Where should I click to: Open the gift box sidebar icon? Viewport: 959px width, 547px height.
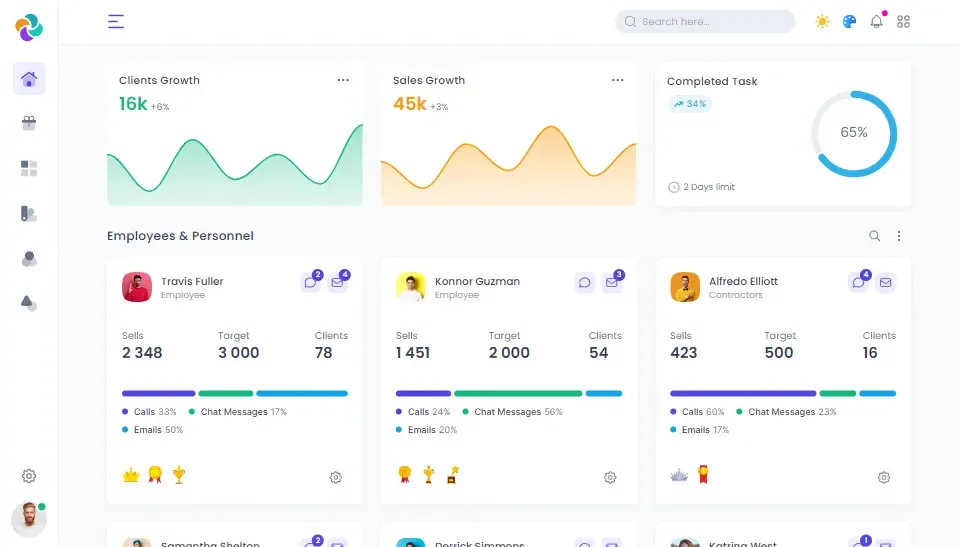[x=29, y=123]
